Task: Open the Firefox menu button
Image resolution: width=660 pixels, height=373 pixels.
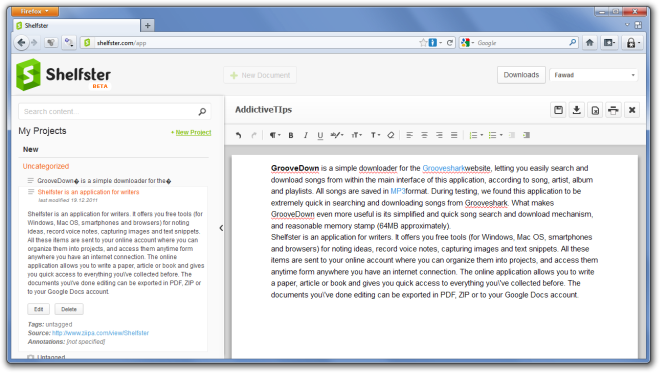Action: [x=35, y=11]
